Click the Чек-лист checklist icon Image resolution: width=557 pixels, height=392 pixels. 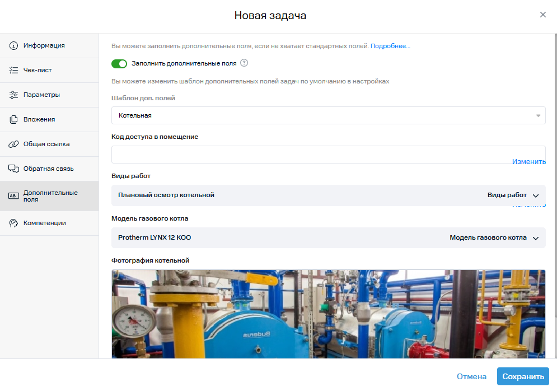14,71
